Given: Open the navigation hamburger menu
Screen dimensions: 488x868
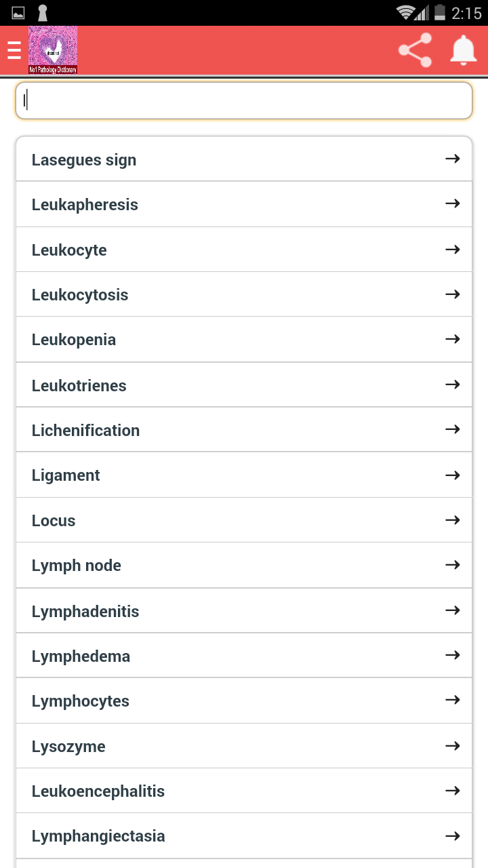Looking at the screenshot, I should pos(14,50).
